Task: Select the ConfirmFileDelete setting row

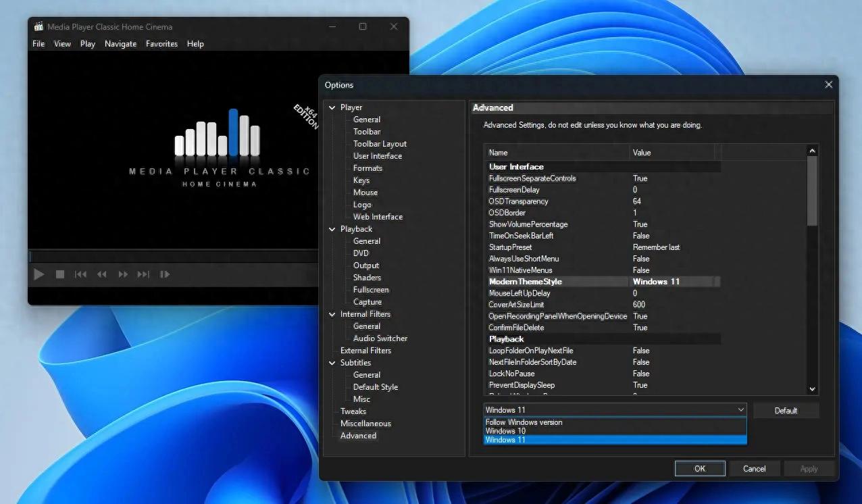Action: coord(603,328)
